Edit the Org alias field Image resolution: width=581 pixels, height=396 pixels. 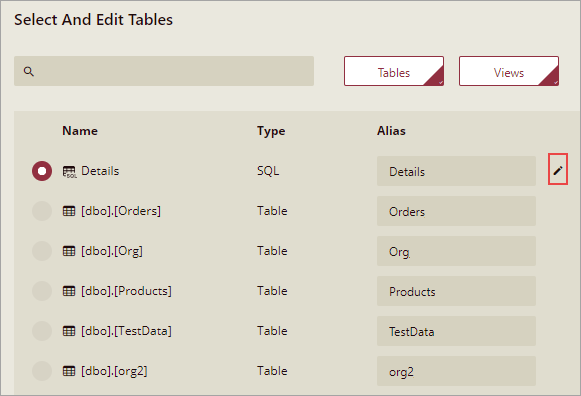click(456, 251)
